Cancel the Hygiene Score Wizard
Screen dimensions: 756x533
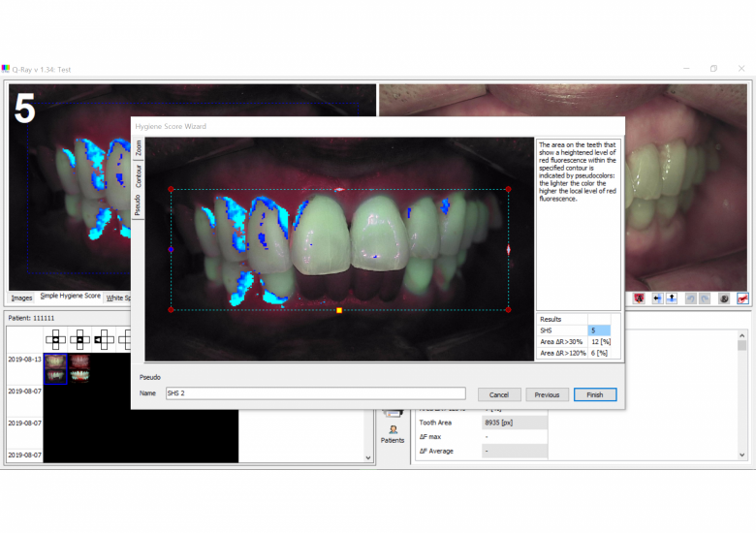498,394
